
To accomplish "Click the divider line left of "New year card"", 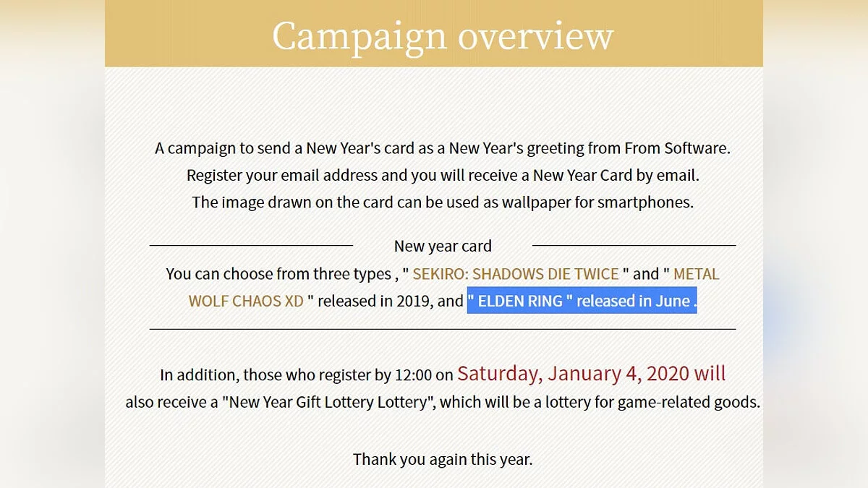I will click(251, 246).
